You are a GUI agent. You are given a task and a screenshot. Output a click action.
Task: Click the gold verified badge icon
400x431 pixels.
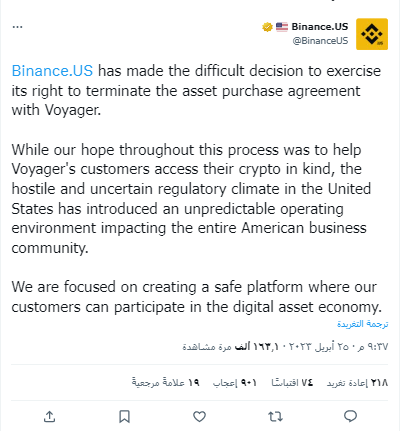coord(267,27)
